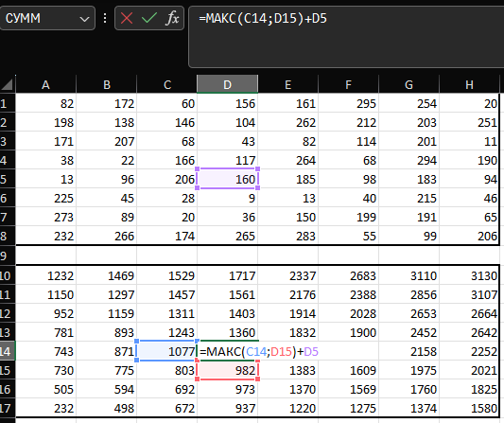
Task: Click cell D17 containing 937
Action: click(227, 408)
